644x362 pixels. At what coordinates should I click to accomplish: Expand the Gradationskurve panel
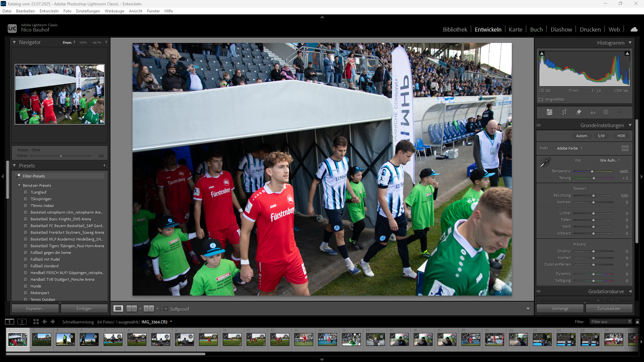pyautogui.click(x=630, y=291)
